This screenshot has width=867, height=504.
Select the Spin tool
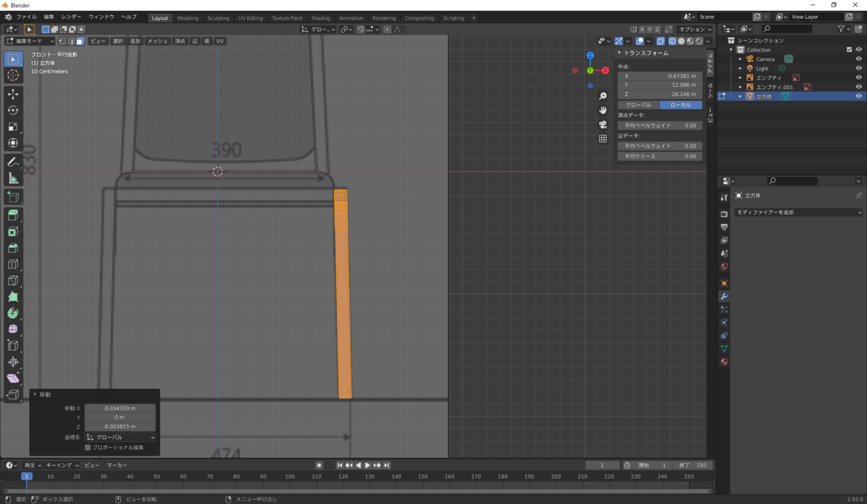pos(13,313)
